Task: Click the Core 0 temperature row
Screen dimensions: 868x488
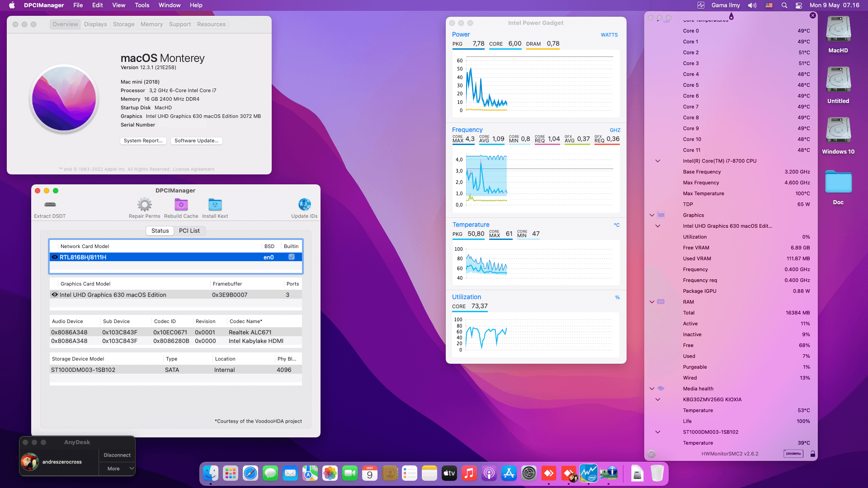Action: click(746, 31)
